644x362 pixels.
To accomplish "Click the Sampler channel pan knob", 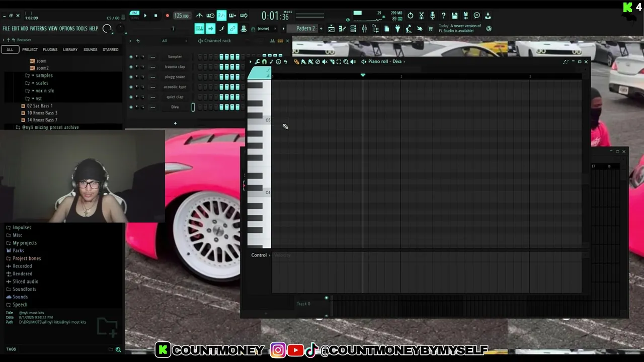I will click(137, 57).
